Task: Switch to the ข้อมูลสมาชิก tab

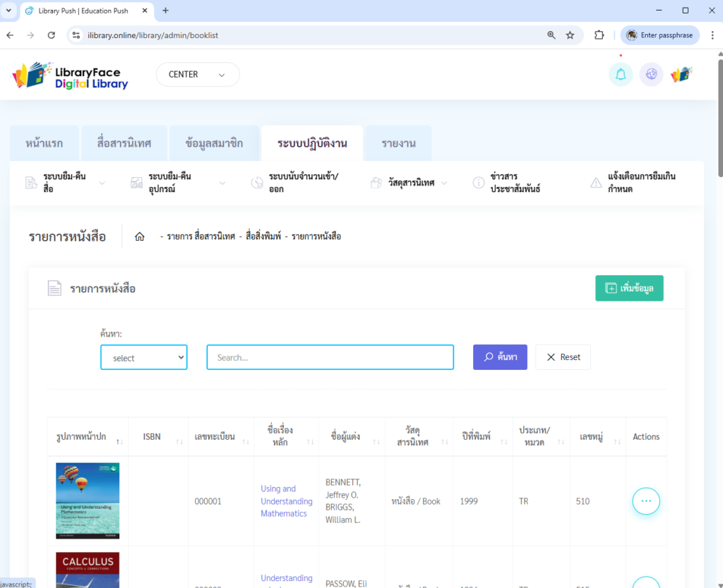Action: click(214, 143)
